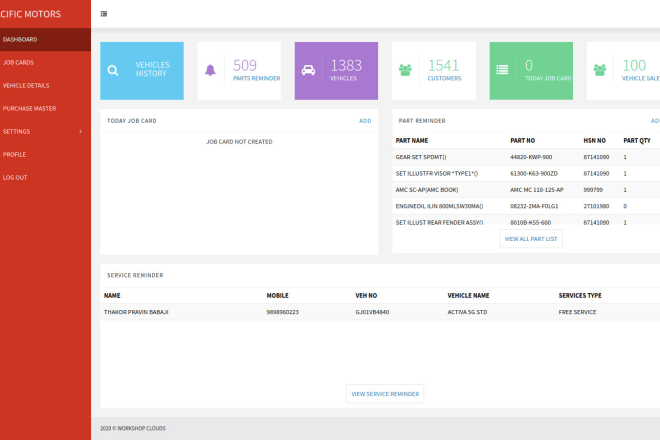Click the 1383 Vehicles count
The height and width of the screenshot is (440, 660).
coord(346,65)
